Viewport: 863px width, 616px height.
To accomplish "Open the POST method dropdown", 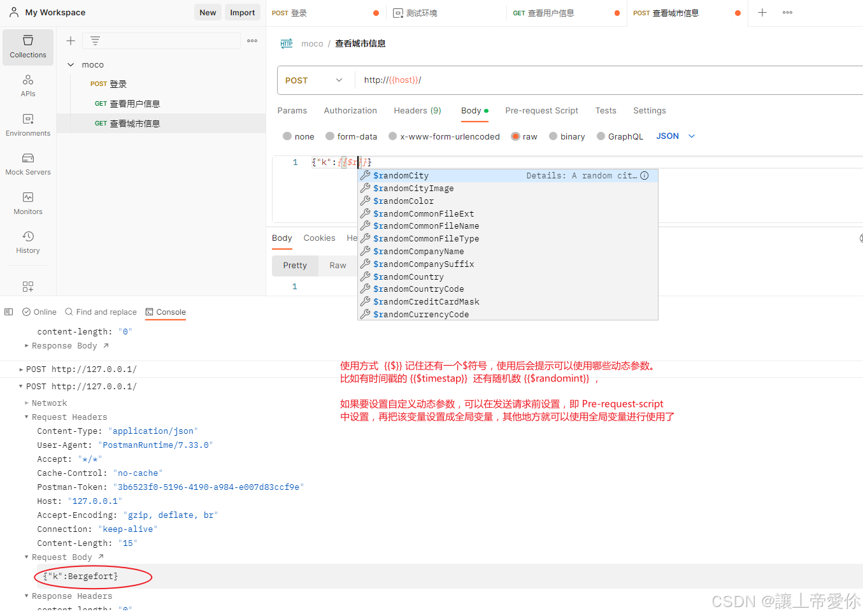I will pos(315,80).
